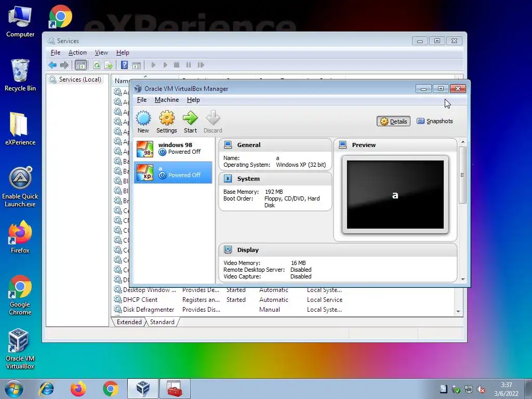Toggle the Details view button

click(393, 122)
